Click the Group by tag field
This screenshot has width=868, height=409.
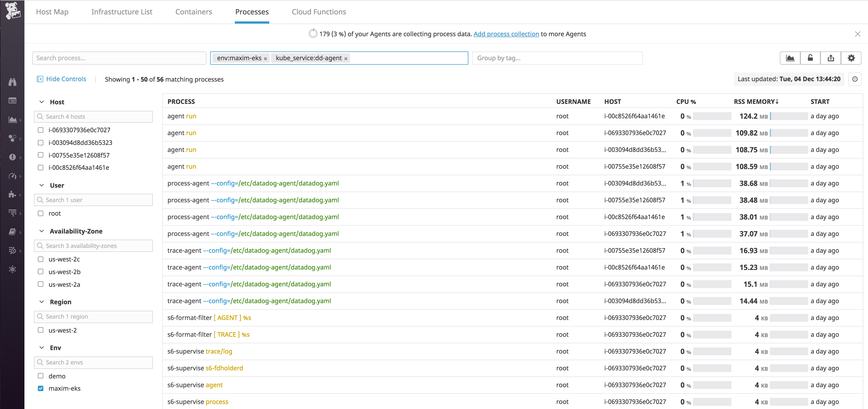point(556,58)
